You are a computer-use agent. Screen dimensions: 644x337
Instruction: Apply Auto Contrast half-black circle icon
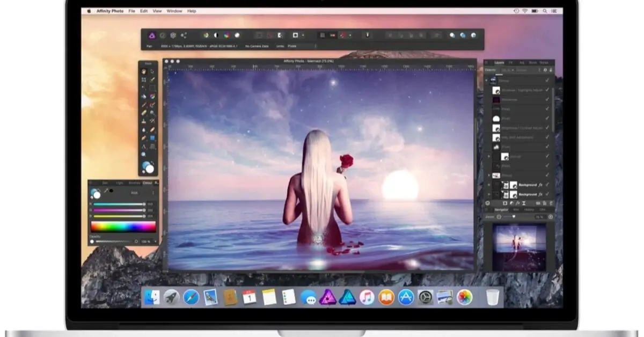click(x=216, y=35)
